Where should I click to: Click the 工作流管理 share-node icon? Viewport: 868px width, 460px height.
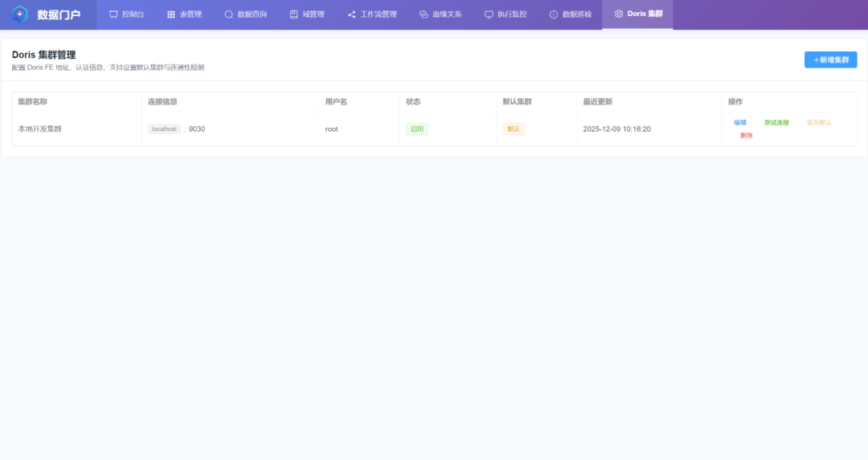pyautogui.click(x=351, y=14)
